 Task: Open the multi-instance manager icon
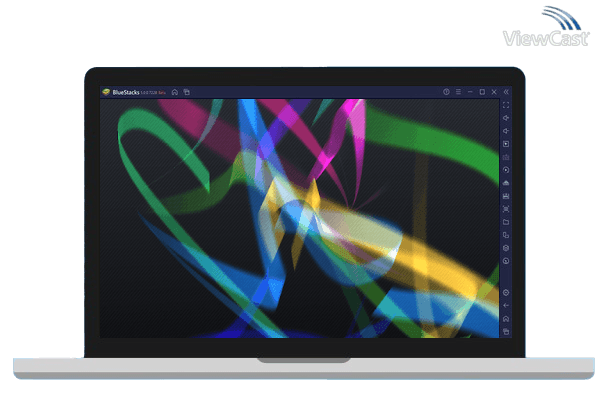click(x=506, y=235)
